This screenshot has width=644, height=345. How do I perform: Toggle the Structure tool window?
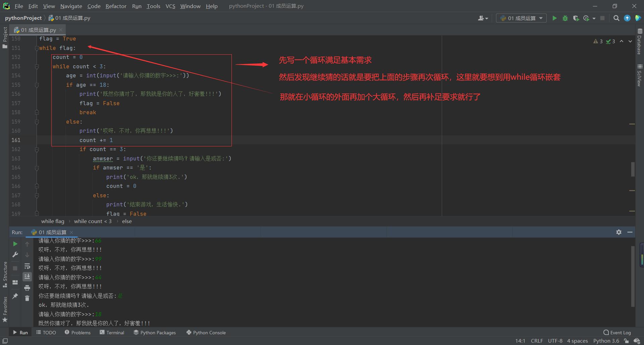click(x=5, y=274)
